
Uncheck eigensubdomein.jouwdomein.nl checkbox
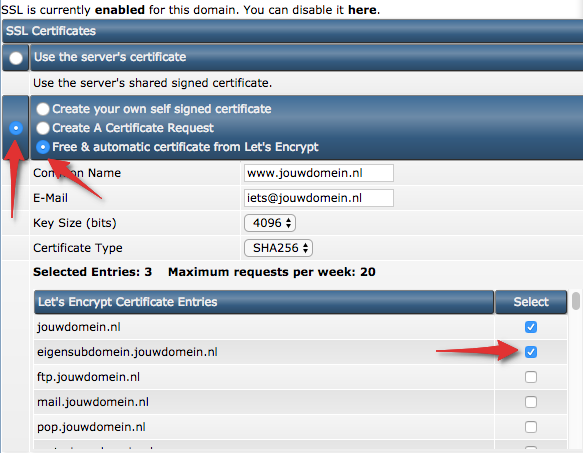pos(531,352)
